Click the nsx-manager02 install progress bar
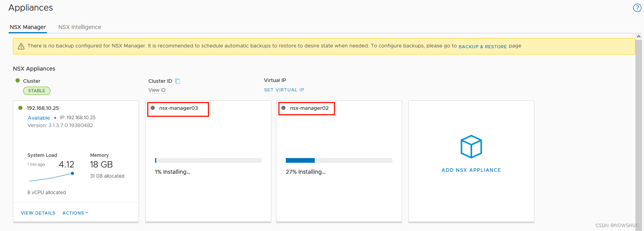Screen dimensions: 644x231 pyautogui.click(x=339, y=160)
